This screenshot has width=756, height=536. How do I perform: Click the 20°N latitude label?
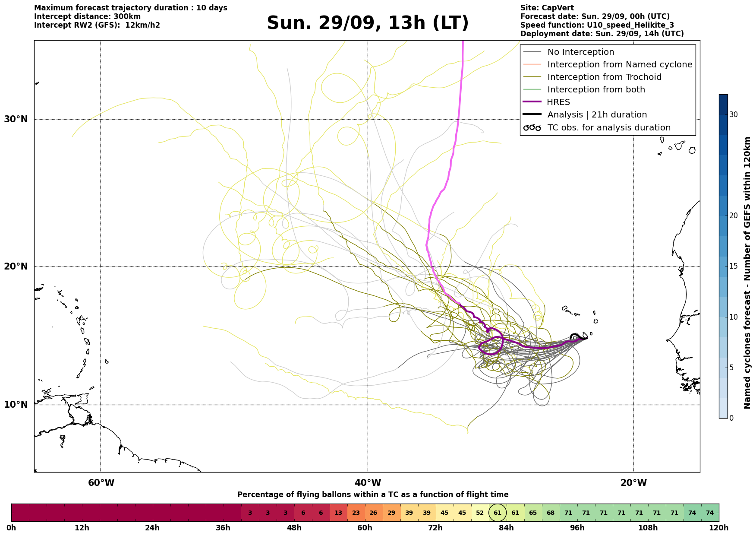tap(16, 266)
